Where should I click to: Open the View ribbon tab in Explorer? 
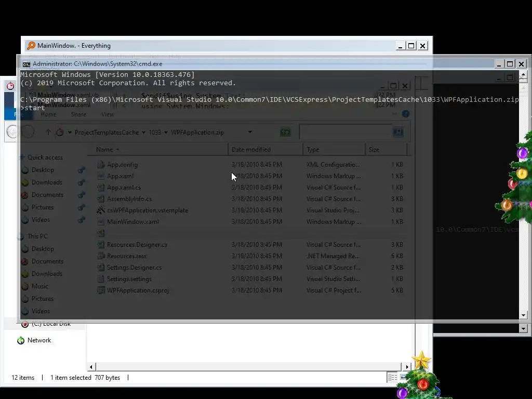pos(108,114)
